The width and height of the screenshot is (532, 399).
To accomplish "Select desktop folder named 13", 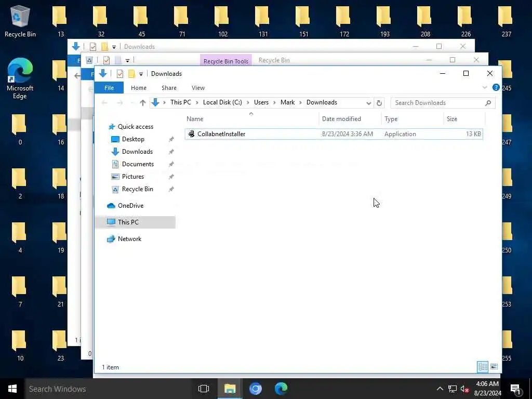I will (60, 21).
